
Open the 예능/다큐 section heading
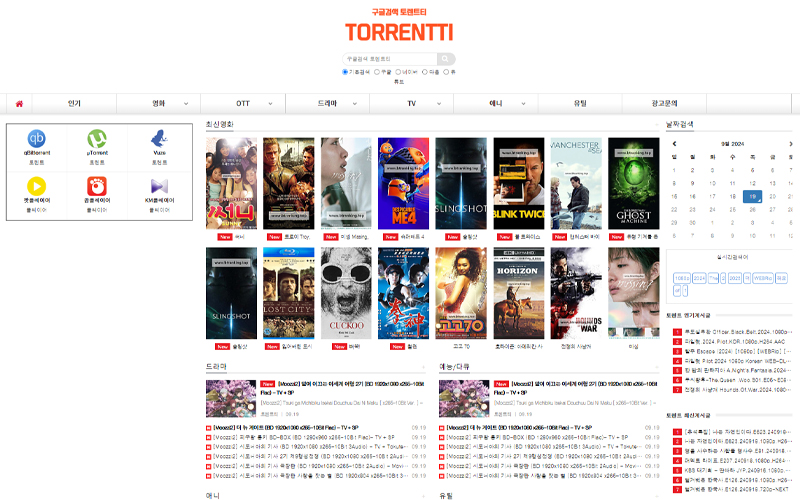pyautogui.click(x=454, y=367)
